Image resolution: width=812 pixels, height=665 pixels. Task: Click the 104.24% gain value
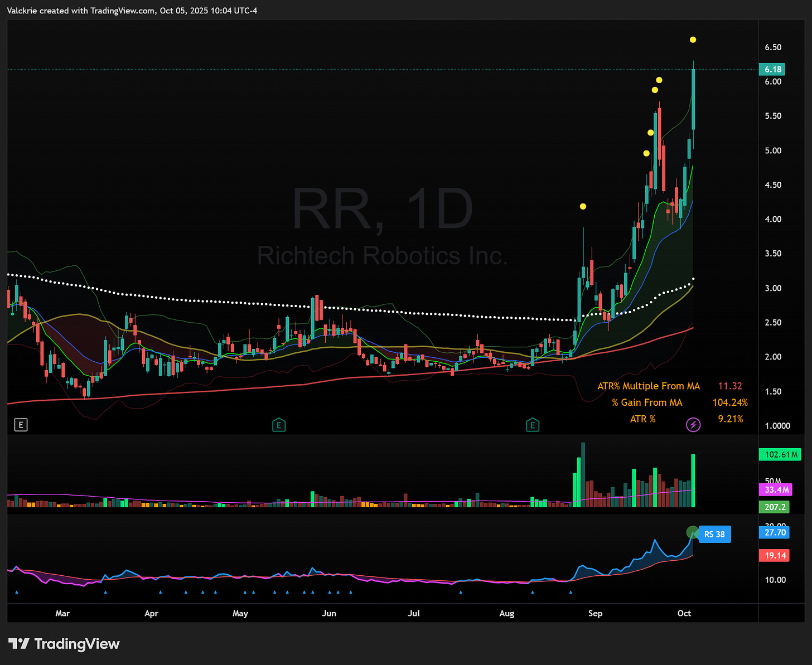click(730, 402)
